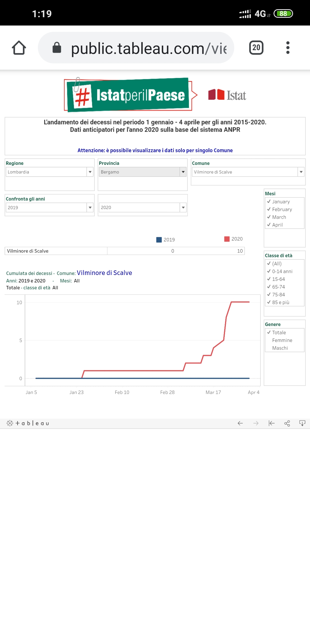The height and width of the screenshot is (644, 310).
Task: Select Femmine in the Genere filter
Action: click(x=282, y=340)
